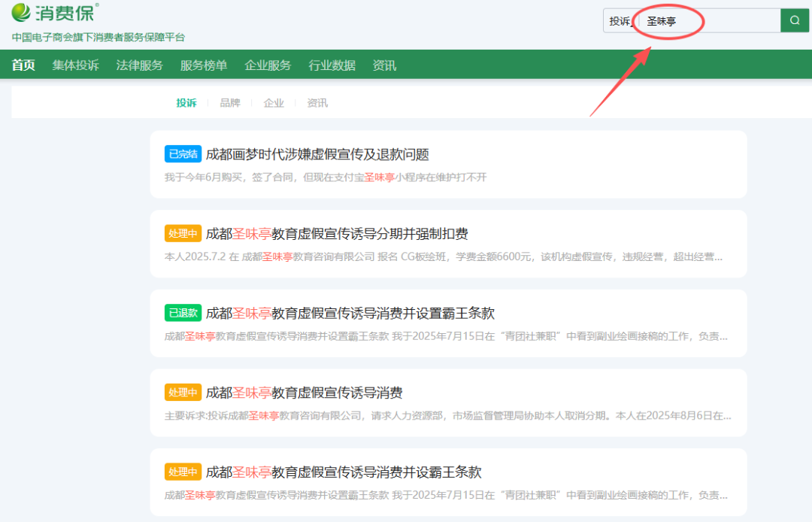Click the tagline 中国电子商会旗下消费者服务保障平台

pyautogui.click(x=98, y=38)
